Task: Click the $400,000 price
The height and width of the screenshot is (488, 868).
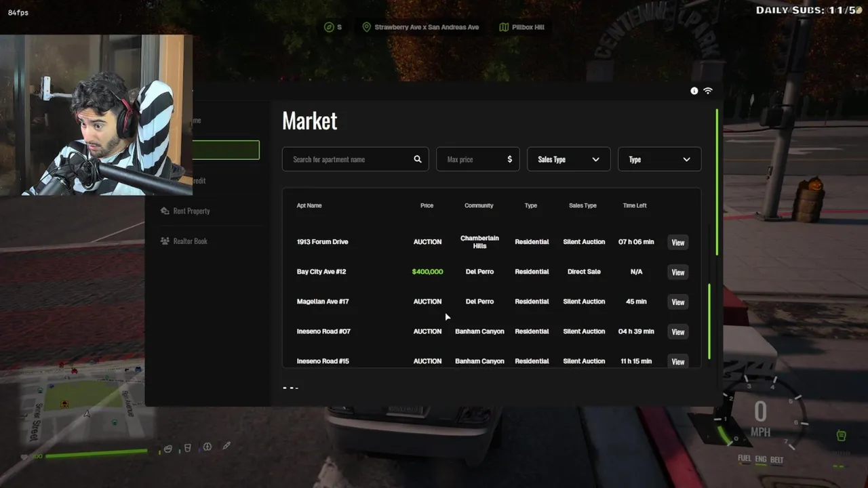Action: (427, 272)
